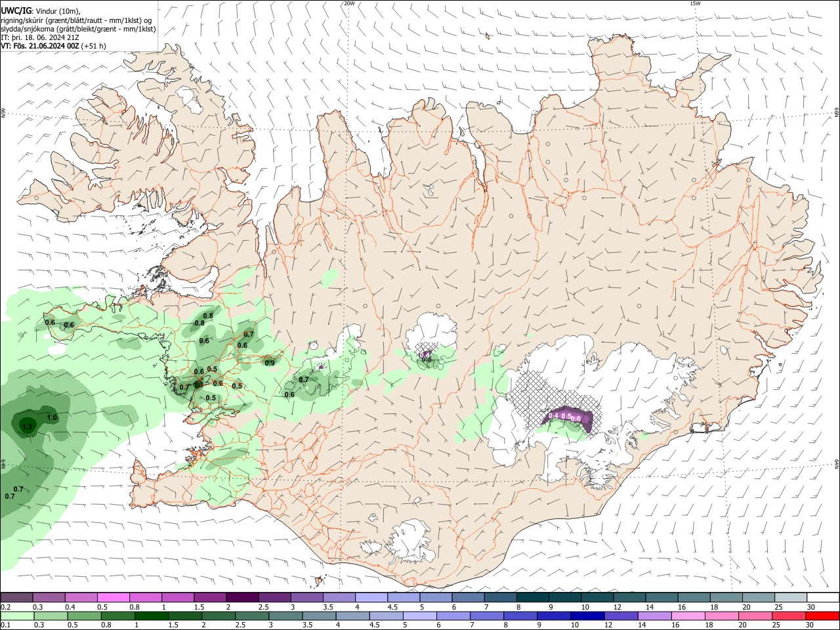
Task: Click the 0.1 label of the bottom legend
Action: click(x=6, y=625)
